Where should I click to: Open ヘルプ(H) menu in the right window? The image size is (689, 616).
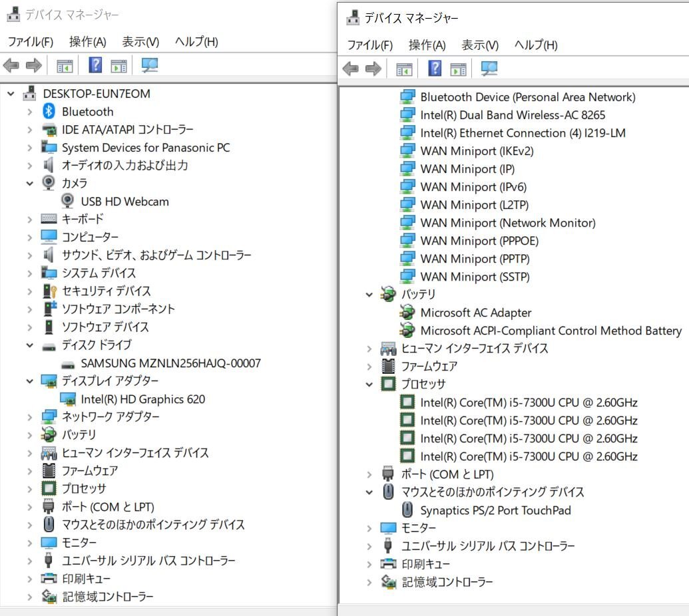click(x=536, y=45)
